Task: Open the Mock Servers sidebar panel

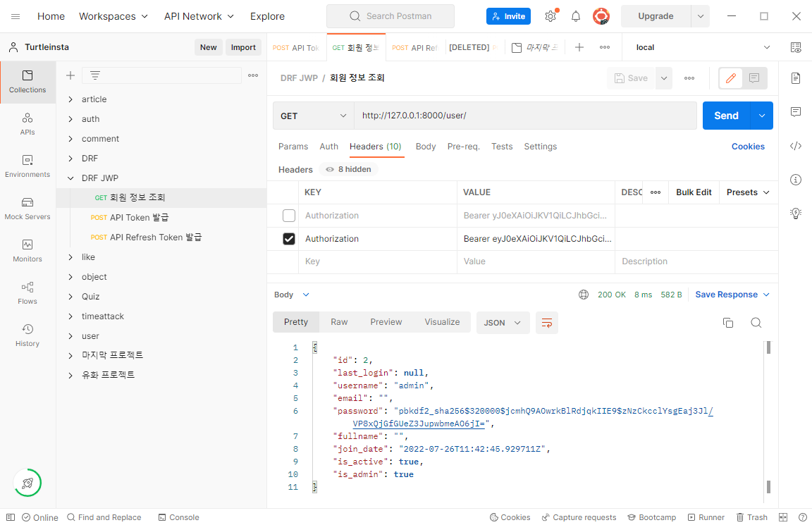Action: coord(27,209)
